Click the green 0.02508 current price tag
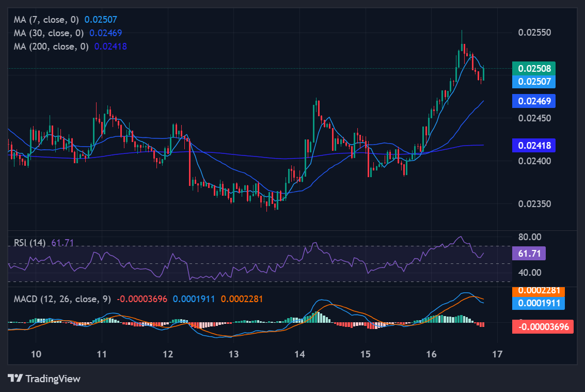Screen dimensions: 585x392 pos(534,68)
